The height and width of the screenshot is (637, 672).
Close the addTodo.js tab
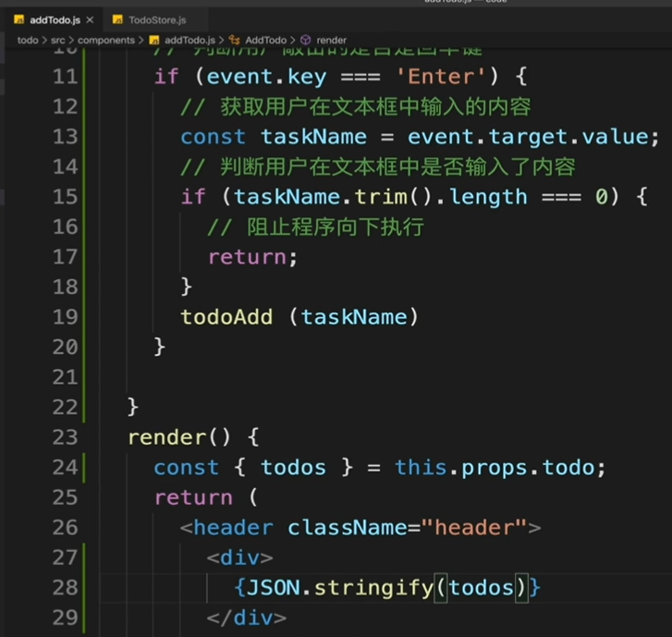coord(90,19)
